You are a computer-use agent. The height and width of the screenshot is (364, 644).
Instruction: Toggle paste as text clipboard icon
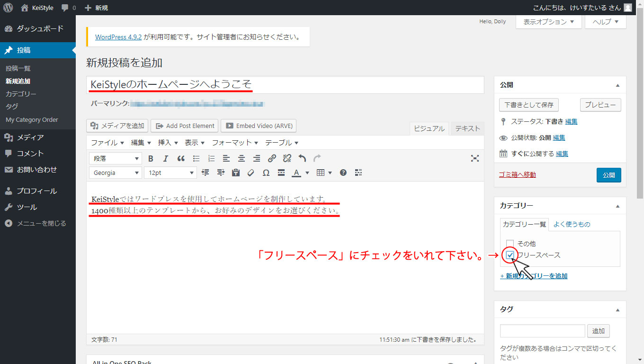[x=236, y=173]
